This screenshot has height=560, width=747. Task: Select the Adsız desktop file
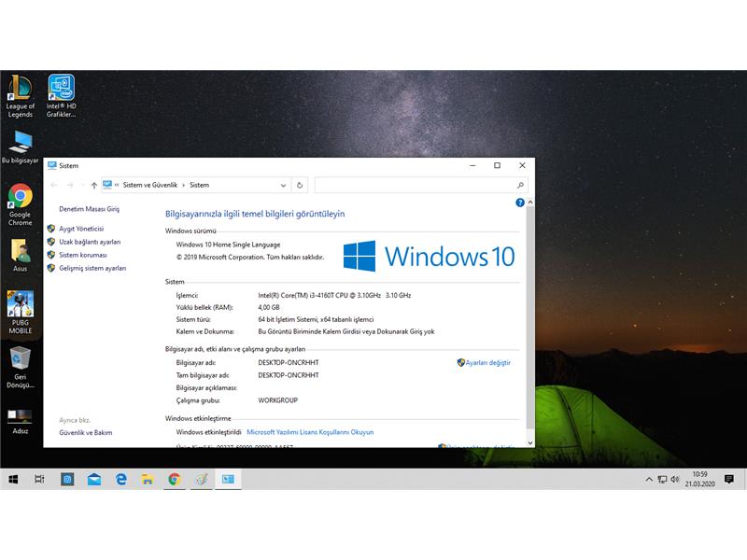(20, 422)
